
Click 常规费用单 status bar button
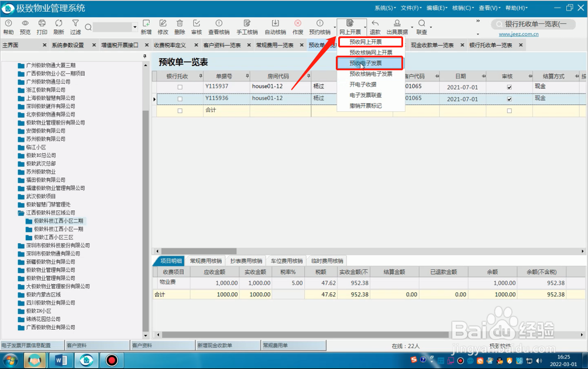tap(293, 346)
